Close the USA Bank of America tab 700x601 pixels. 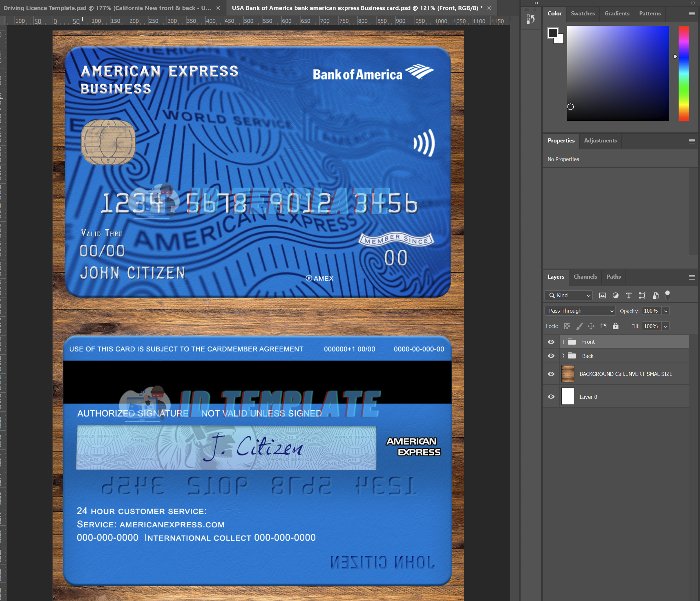click(489, 8)
